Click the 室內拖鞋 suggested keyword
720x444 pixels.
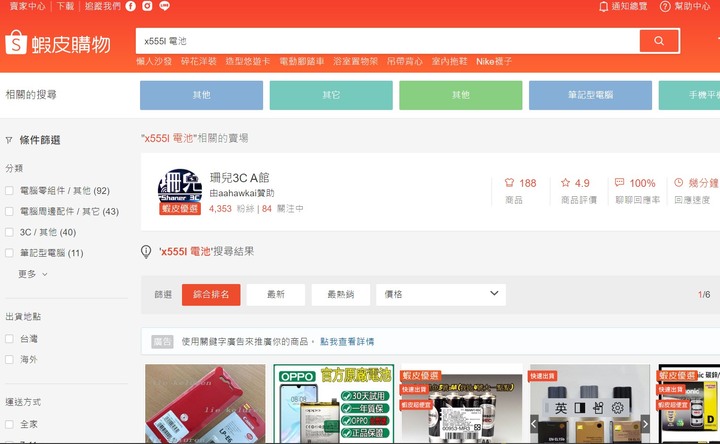450,62
